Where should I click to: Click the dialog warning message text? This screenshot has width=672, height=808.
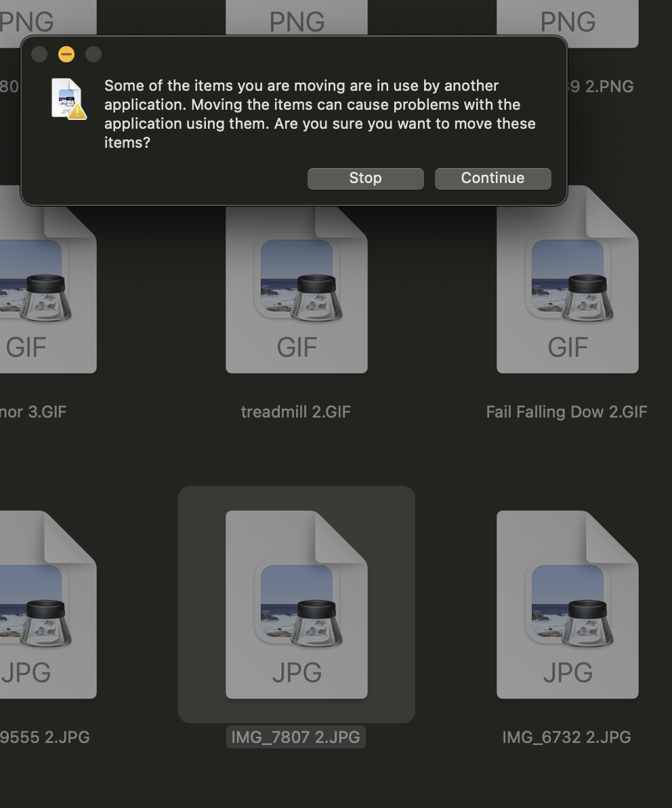click(x=320, y=114)
